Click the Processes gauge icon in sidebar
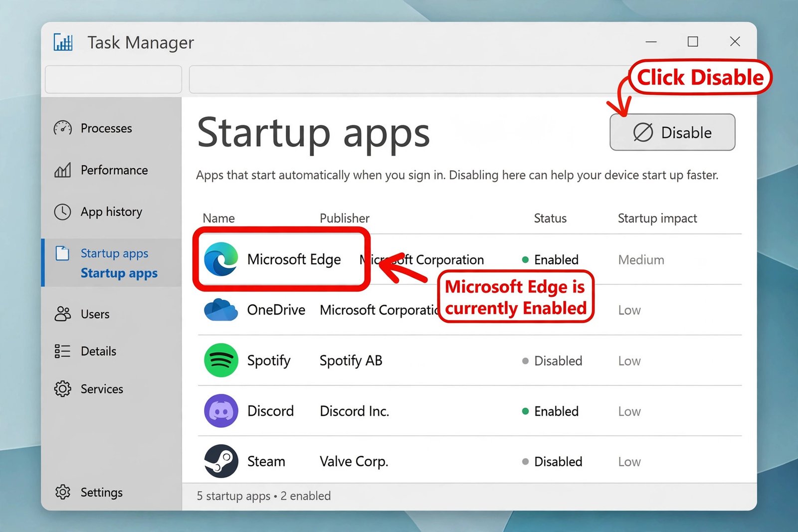 [62, 128]
